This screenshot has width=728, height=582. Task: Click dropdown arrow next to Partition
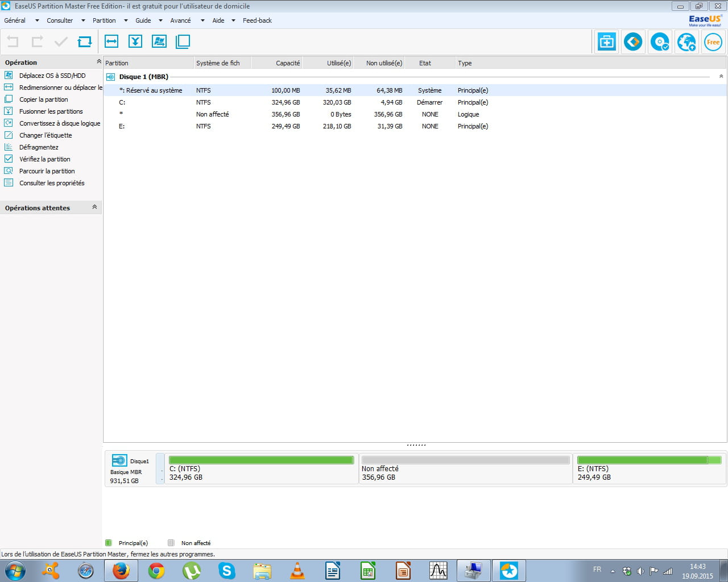126,21
